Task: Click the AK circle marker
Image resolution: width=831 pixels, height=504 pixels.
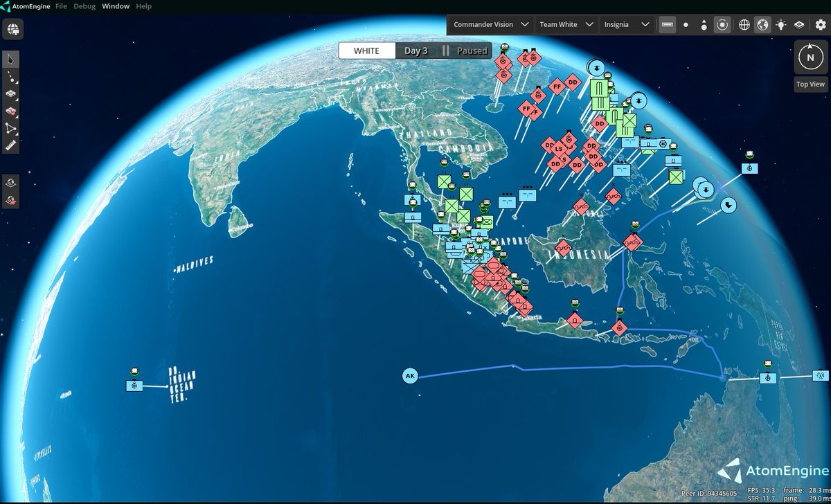Action: pyautogui.click(x=410, y=376)
